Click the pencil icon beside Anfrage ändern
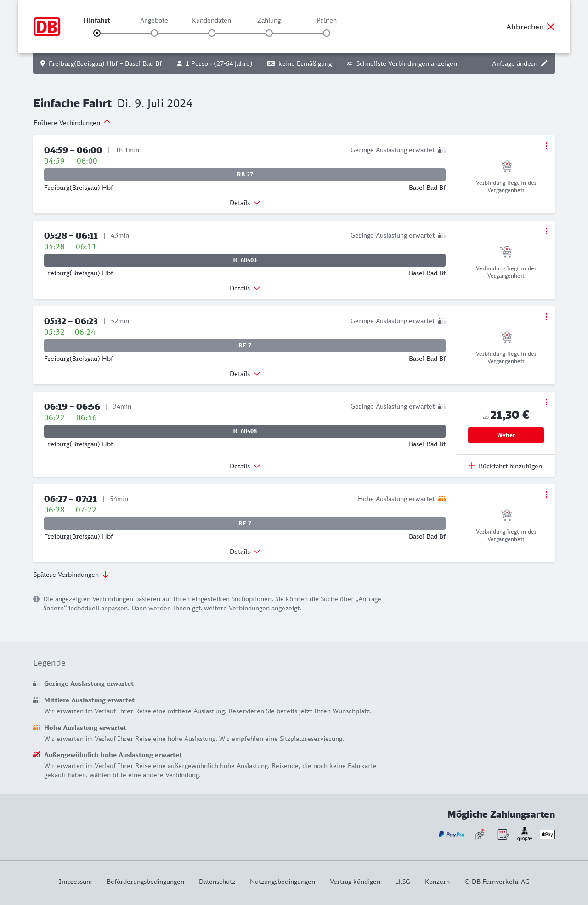The height and width of the screenshot is (905, 588). [x=544, y=63]
